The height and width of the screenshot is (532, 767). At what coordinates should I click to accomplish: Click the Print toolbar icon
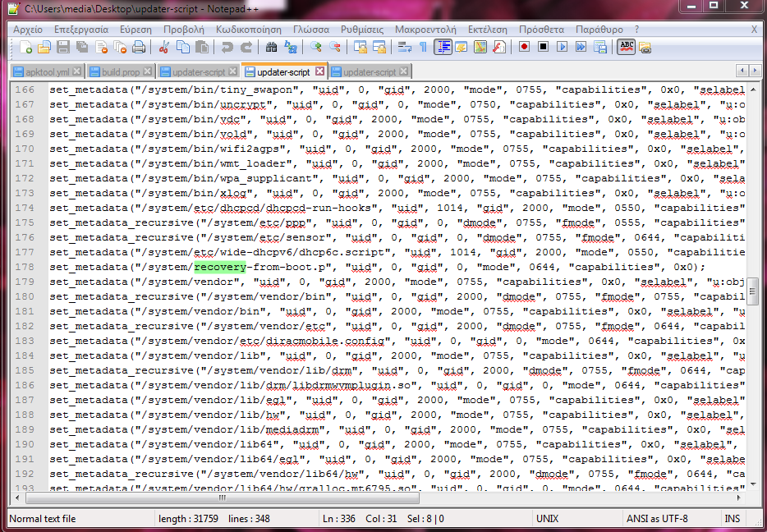pyautogui.click(x=139, y=47)
